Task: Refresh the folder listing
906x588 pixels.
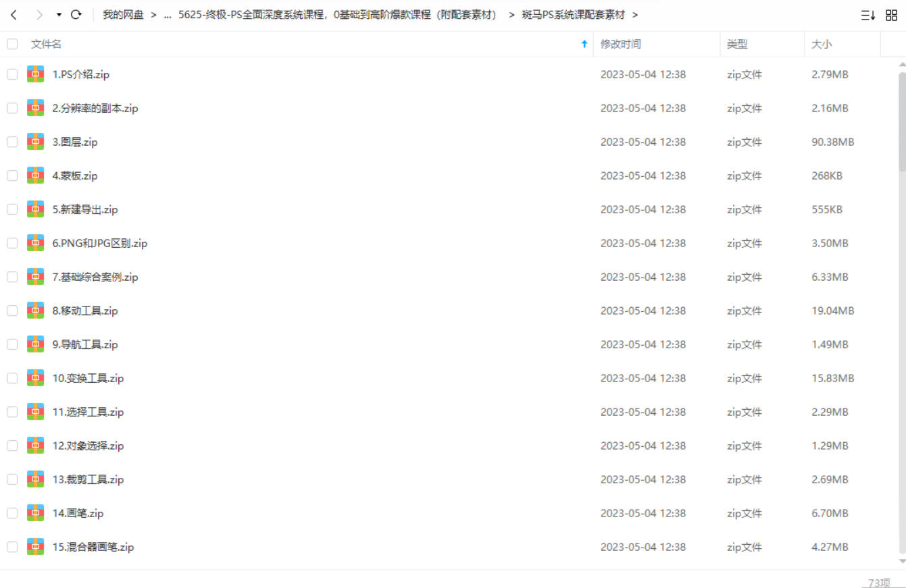Action: coord(76,15)
